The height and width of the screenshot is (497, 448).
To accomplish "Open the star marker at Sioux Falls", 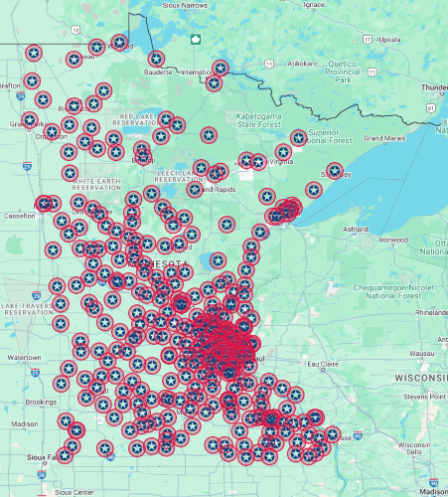I will click(65, 455).
